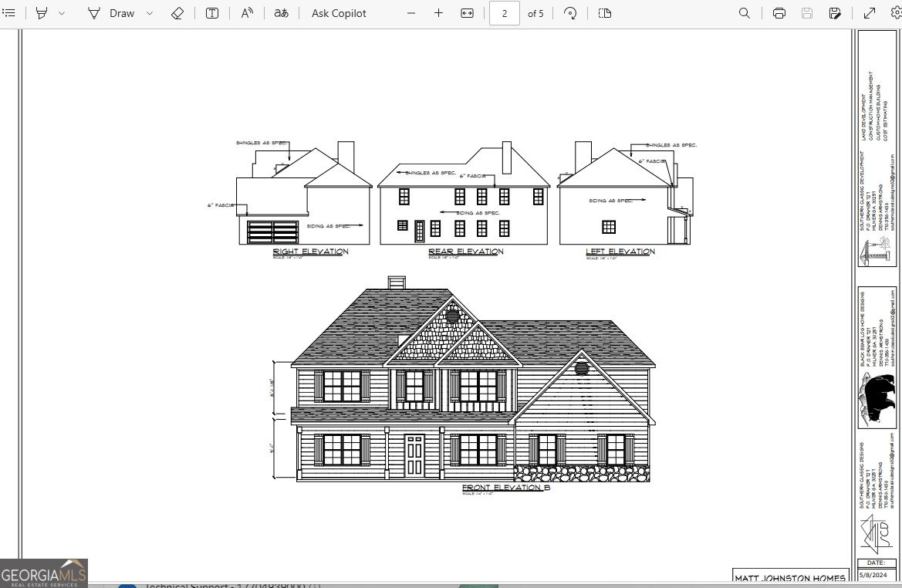
Task: Print the document
Action: 779,12
